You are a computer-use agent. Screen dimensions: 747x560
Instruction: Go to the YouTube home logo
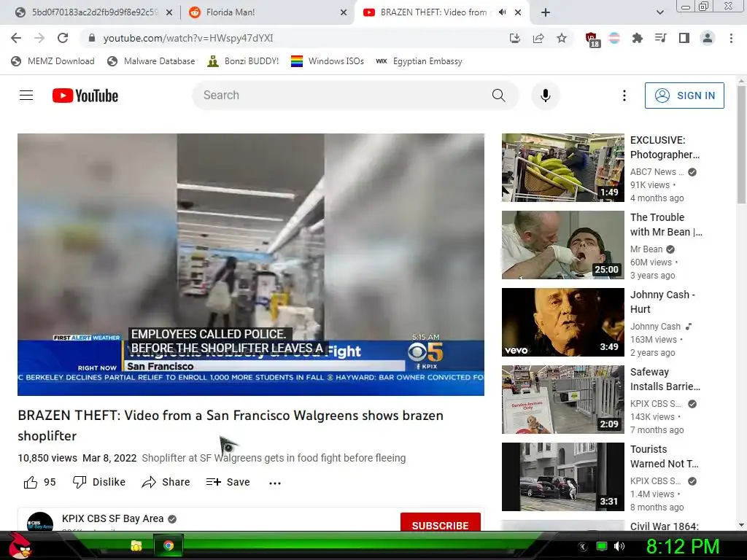click(85, 96)
